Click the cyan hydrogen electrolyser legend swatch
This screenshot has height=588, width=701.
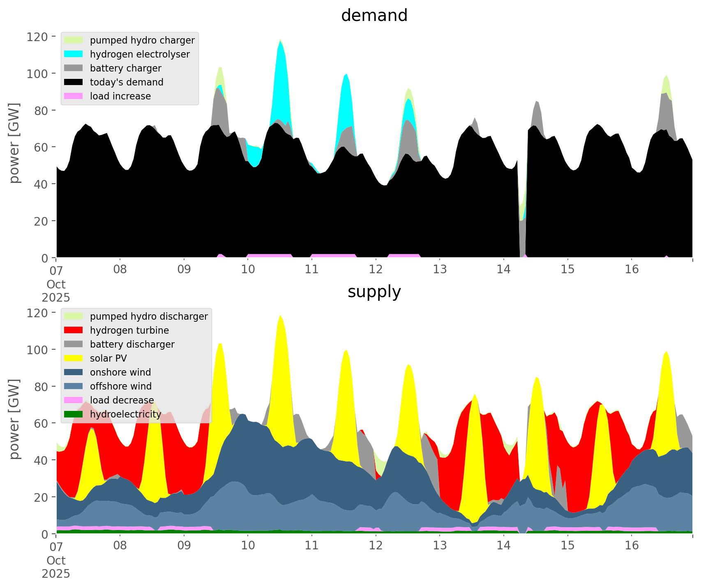tap(74, 54)
